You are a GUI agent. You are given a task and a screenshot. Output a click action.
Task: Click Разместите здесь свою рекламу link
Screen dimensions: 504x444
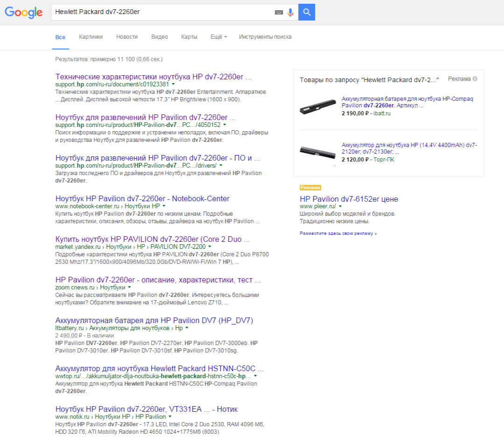[x=338, y=233]
